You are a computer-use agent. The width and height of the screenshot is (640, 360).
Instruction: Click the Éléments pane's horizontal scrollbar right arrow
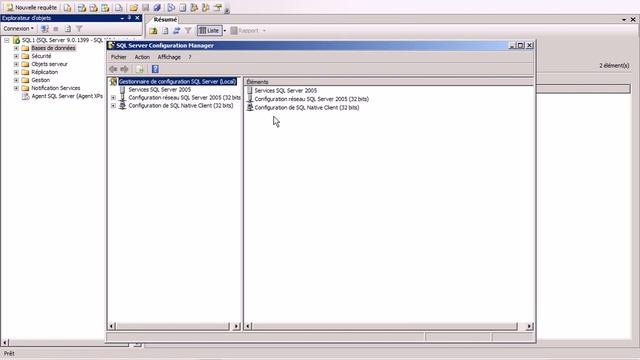[x=529, y=326]
